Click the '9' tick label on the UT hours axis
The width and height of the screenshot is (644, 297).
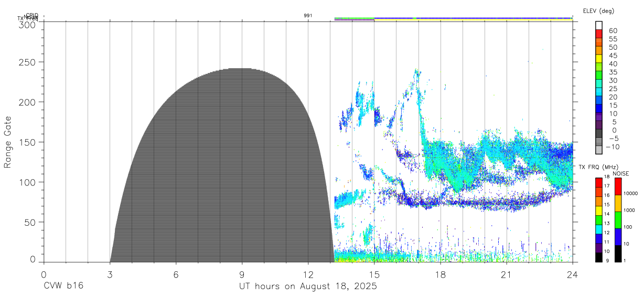(242, 274)
